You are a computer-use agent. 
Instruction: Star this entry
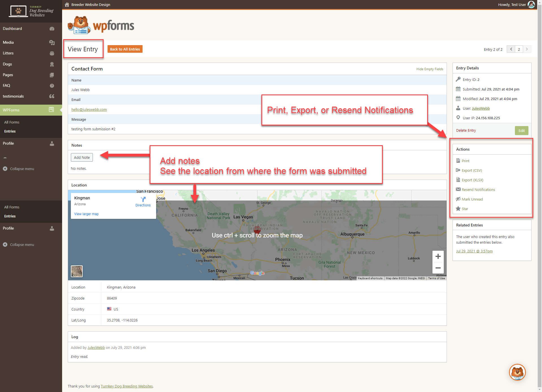(465, 209)
